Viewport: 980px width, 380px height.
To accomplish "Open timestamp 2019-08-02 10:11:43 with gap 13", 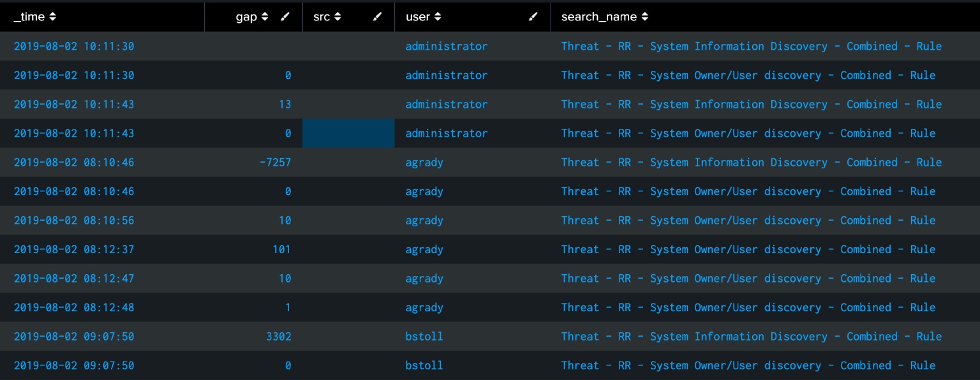I will tap(74, 105).
